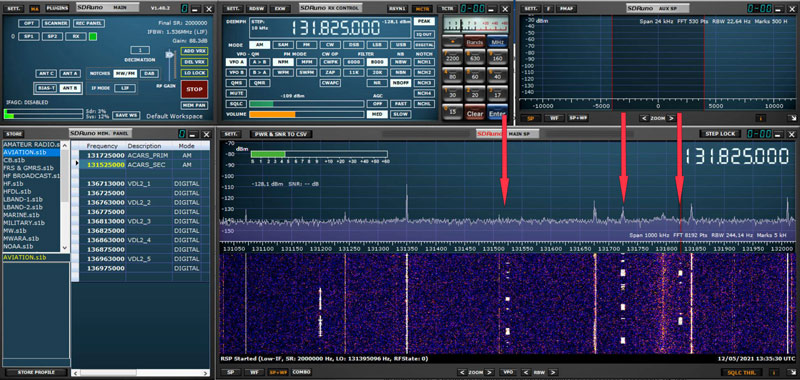
Task: Click the red Clear key on the keypad
Action: click(x=475, y=113)
